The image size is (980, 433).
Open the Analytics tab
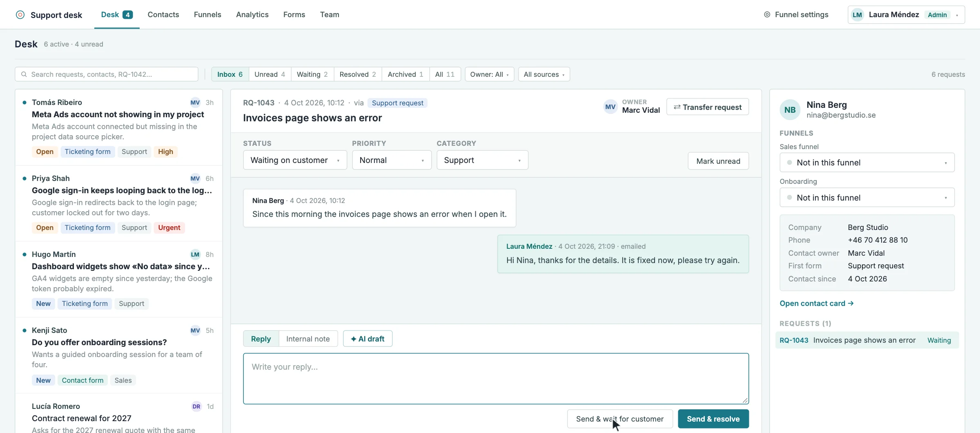[252, 15]
